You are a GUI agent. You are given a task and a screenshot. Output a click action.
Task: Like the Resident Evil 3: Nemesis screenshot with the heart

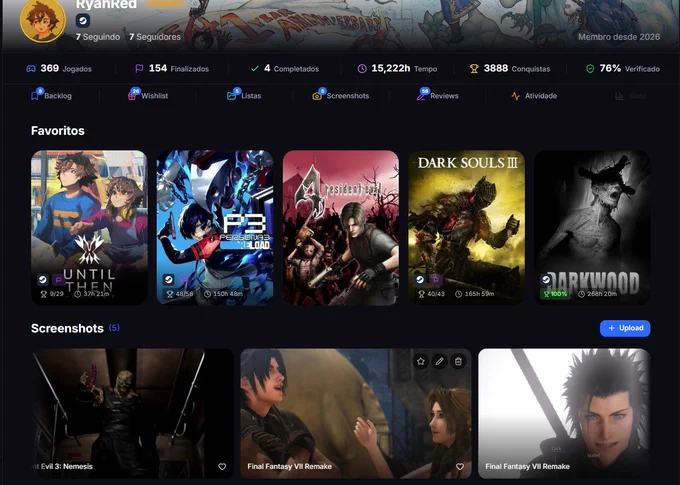pos(222,467)
